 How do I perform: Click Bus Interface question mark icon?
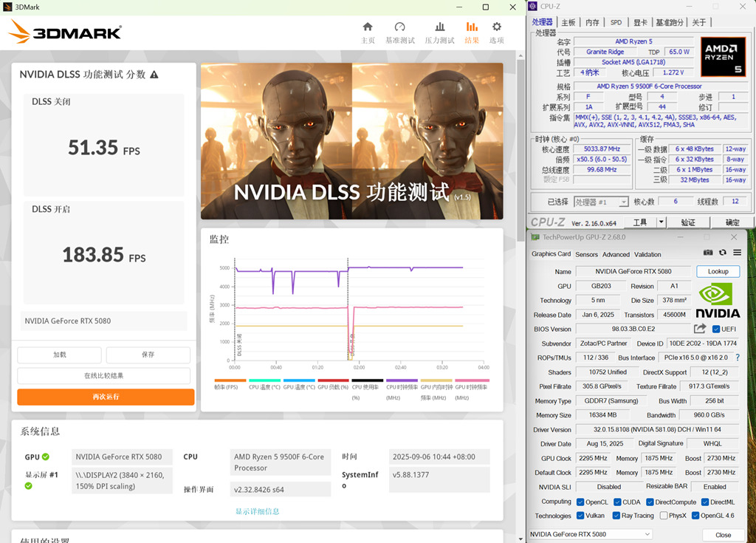[737, 358]
